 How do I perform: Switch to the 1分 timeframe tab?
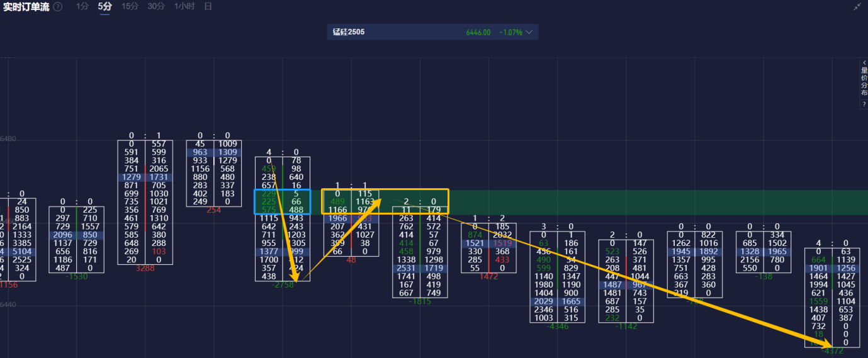click(82, 6)
